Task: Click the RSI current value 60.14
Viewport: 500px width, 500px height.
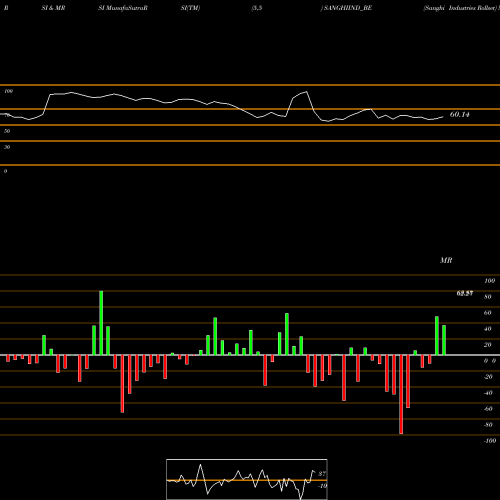Action: (460, 114)
